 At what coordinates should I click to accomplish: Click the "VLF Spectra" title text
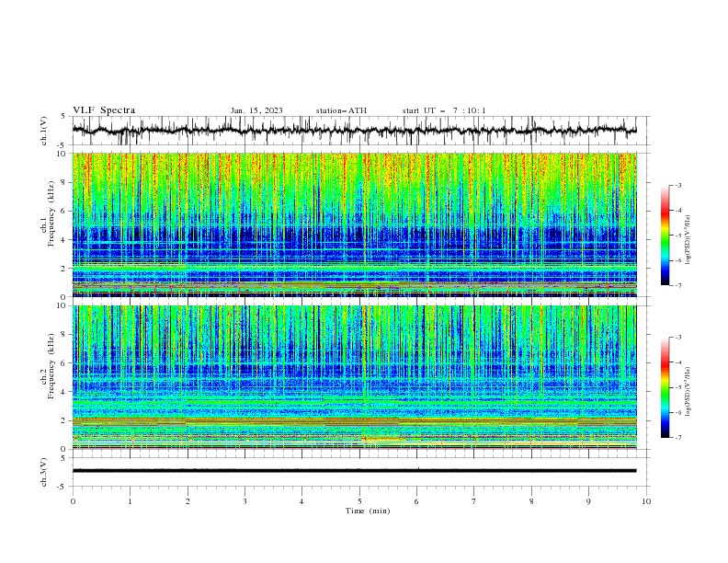pyautogui.click(x=104, y=110)
